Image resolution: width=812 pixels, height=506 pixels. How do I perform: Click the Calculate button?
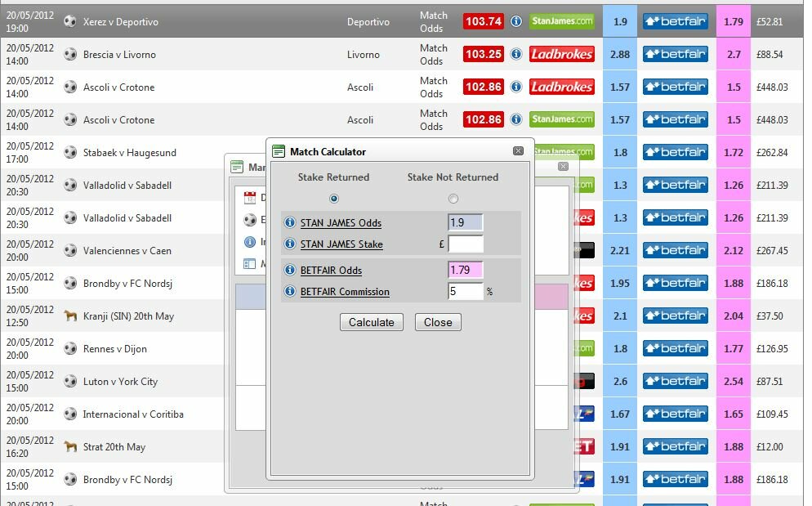[372, 322]
